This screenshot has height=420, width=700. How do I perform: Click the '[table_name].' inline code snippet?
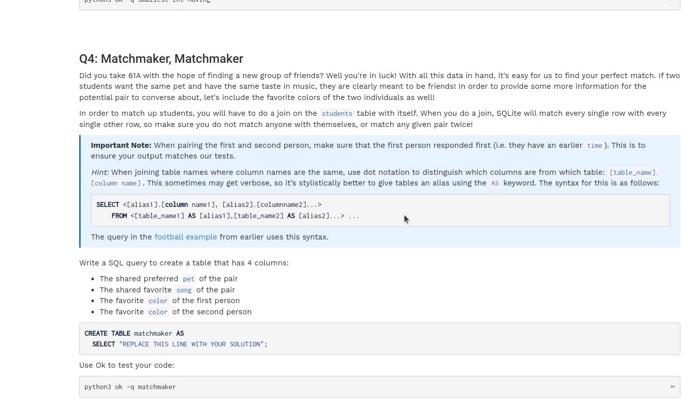[x=633, y=172]
